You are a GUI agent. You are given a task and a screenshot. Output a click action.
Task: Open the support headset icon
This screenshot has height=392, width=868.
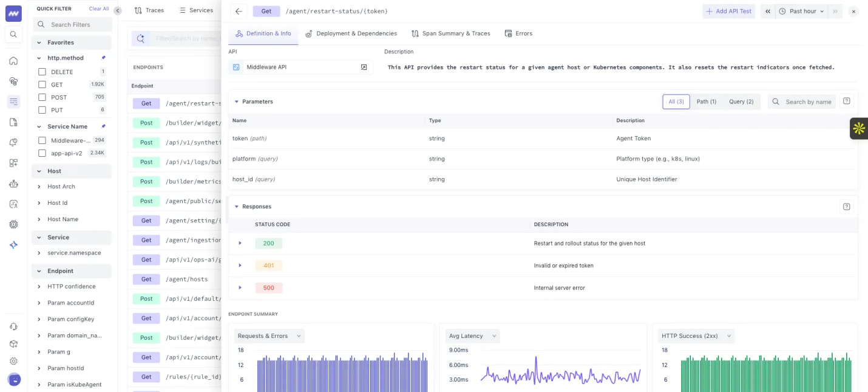[13, 326]
